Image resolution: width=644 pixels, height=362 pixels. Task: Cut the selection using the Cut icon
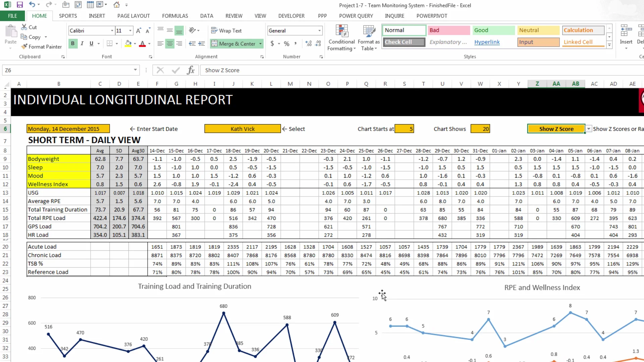pos(28,27)
